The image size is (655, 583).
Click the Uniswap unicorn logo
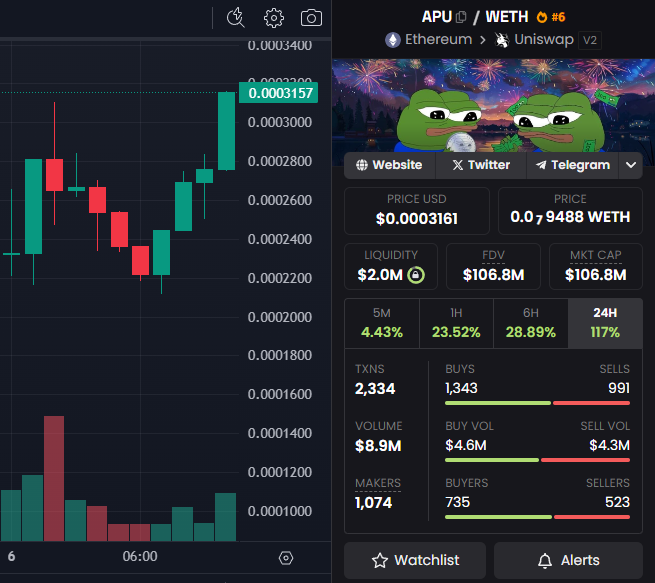[x=502, y=40]
